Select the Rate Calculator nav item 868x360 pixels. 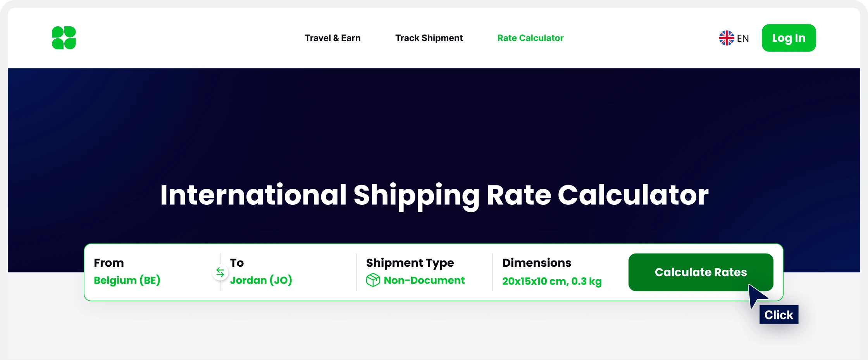(530, 38)
